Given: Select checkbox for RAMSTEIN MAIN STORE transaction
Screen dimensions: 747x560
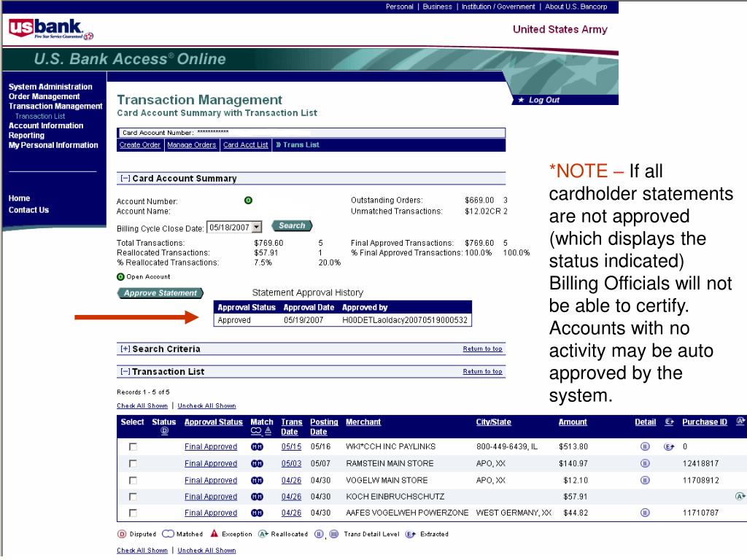Looking at the screenshot, I should pyautogui.click(x=133, y=463).
